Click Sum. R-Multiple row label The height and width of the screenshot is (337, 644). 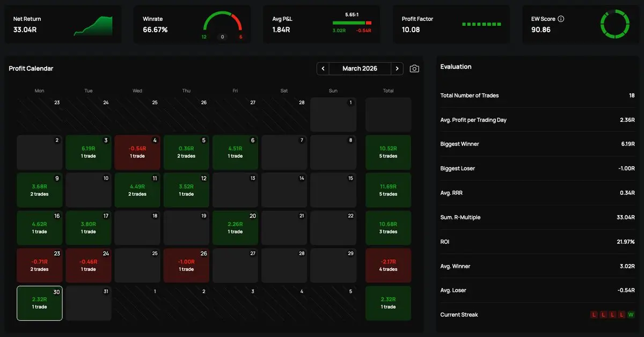click(460, 217)
